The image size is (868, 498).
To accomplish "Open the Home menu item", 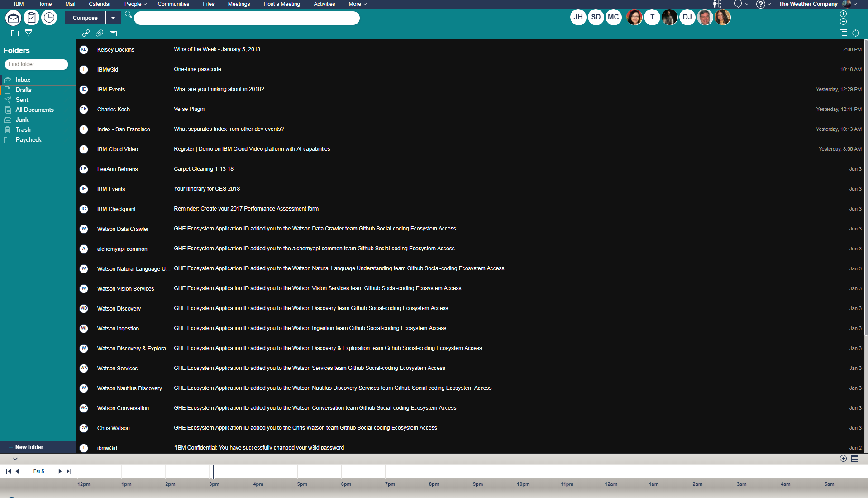I will pos(44,4).
